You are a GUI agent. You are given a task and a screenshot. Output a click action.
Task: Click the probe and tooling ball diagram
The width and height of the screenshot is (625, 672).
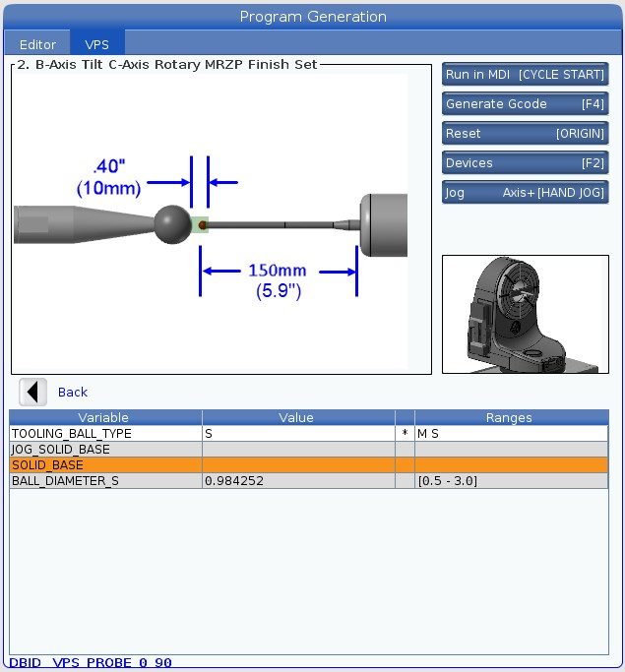click(x=211, y=223)
